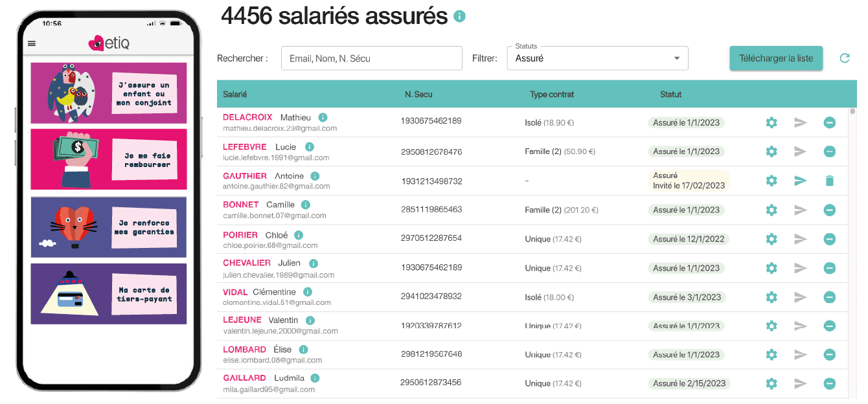This screenshot has width=868, height=404.
Task: Open 'Je renforce mes garanties' tile
Action: 109,227
